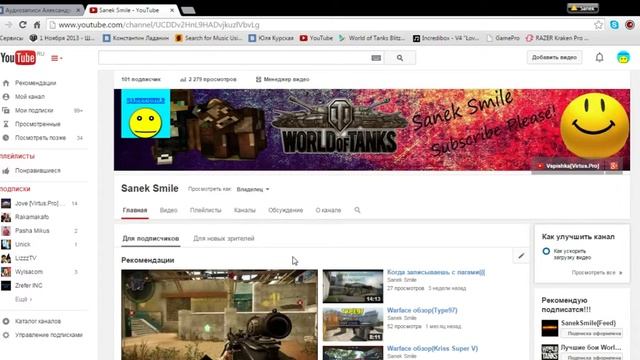Viewport: 640px width, 360px height.
Task: Open the Incredibox bookmark
Action: [446, 38]
